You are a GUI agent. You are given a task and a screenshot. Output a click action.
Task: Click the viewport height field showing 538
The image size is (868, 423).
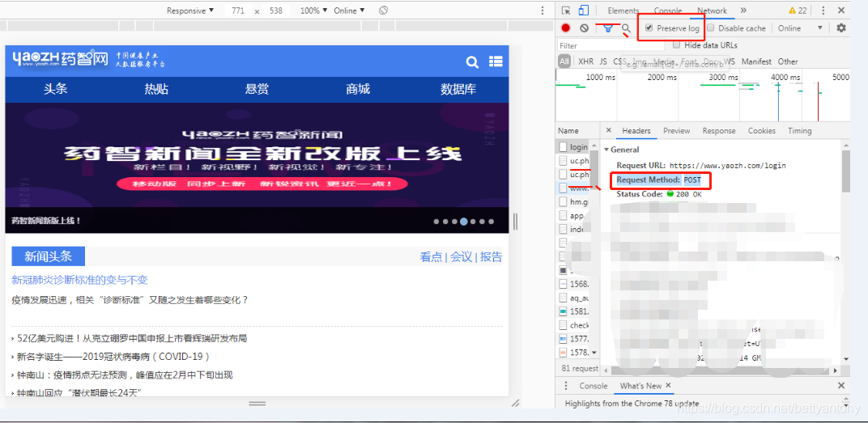pyautogui.click(x=275, y=11)
